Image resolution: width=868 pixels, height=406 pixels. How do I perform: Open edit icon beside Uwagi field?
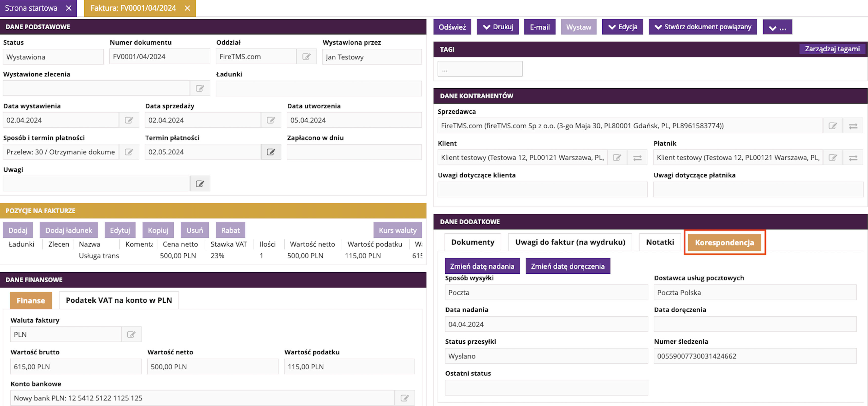[200, 184]
